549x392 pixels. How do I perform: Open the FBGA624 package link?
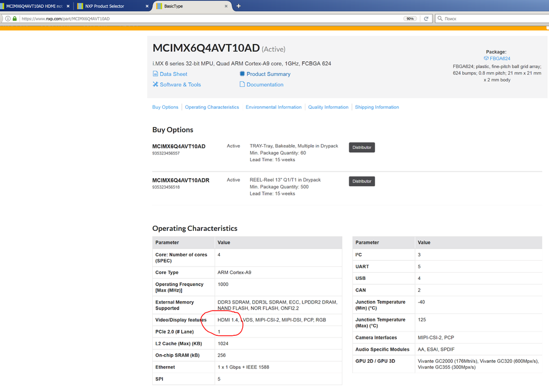point(500,58)
